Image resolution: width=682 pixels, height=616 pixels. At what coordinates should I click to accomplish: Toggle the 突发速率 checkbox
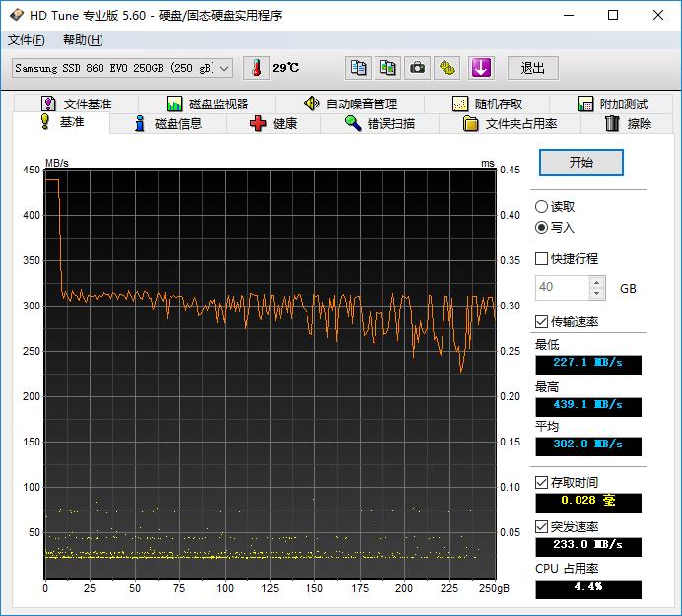click(541, 527)
